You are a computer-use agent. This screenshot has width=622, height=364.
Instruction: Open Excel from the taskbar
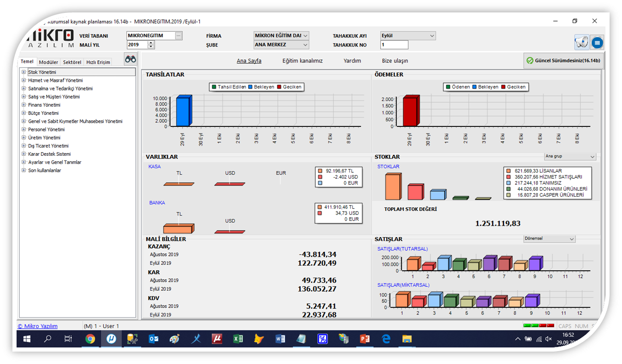pyautogui.click(x=238, y=339)
